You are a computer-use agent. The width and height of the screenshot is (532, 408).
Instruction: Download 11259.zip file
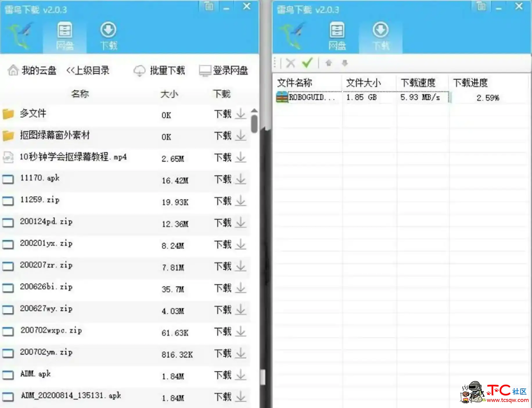(230, 201)
